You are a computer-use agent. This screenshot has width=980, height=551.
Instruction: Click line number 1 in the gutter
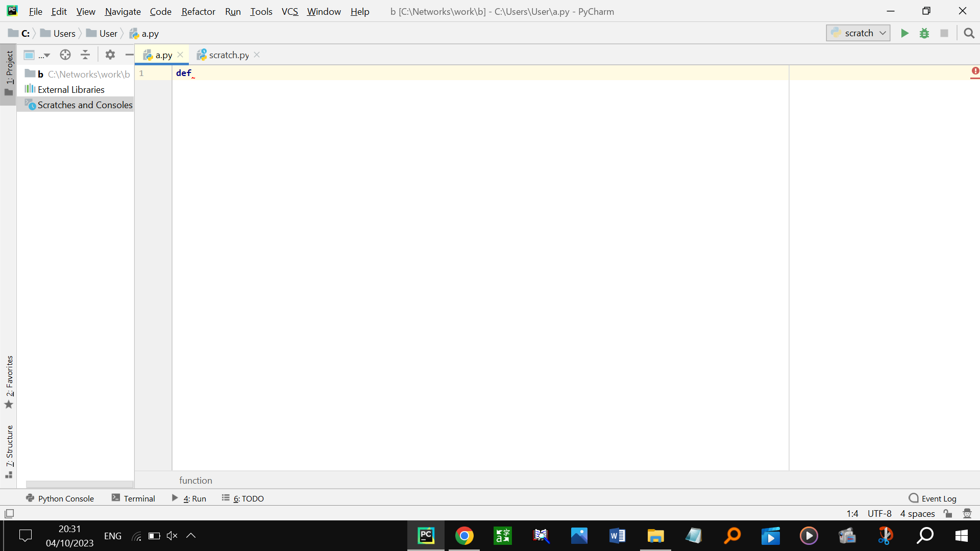coord(141,73)
